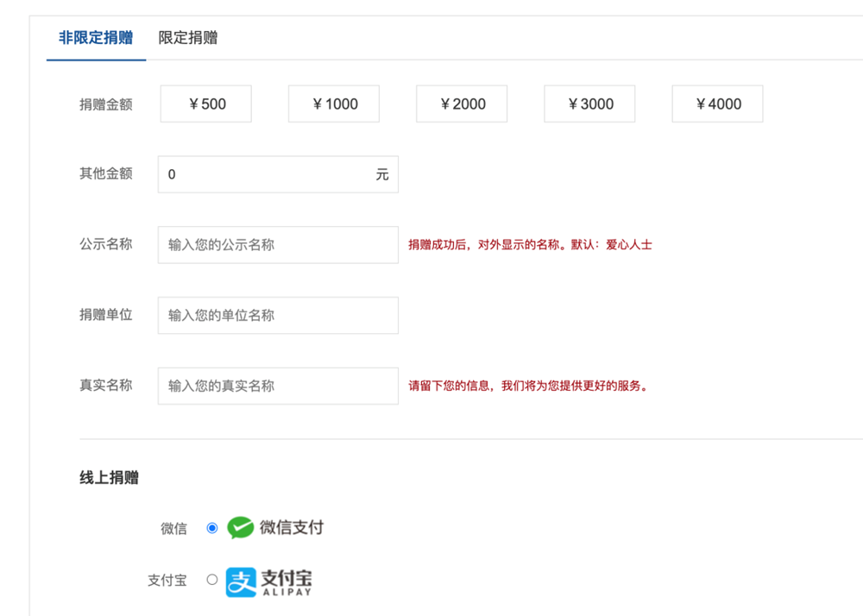This screenshot has width=863, height=616.
Task: Click the 支付宝 radio label text
Action: (x=167, y=581)
